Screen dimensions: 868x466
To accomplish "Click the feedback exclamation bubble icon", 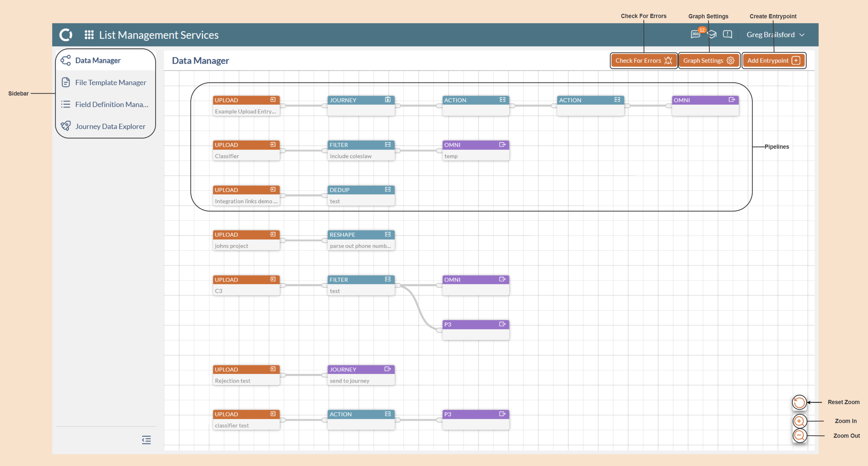I will pyautogui.click(x=727, y=34).
